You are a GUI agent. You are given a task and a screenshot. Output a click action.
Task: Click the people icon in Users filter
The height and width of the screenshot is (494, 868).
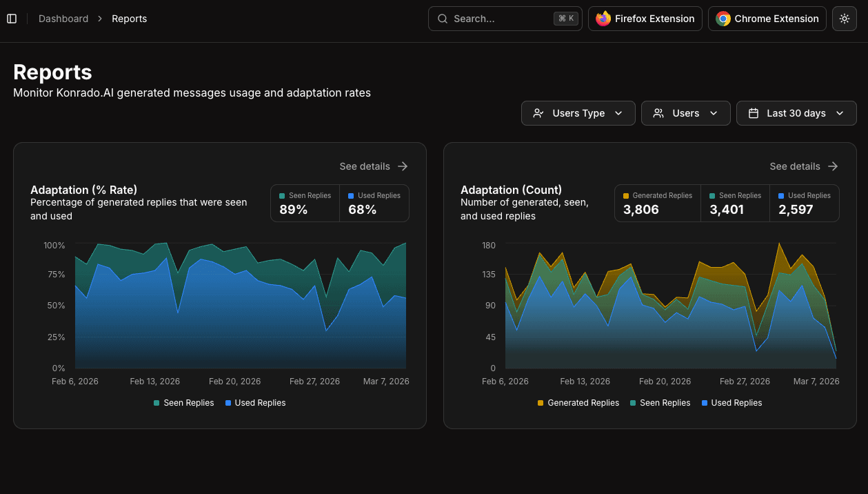pyautogui.click(x=658, y=113)
